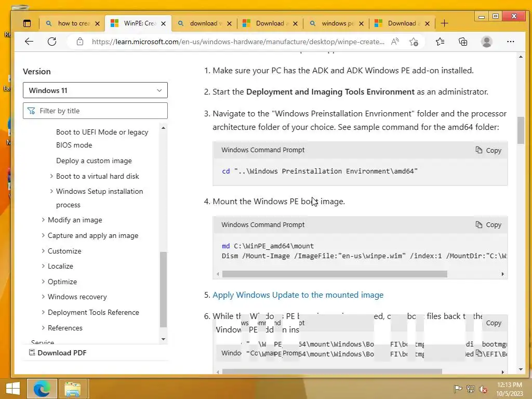This screenshot has height=399, width=532.
Task: Expand 'Deployment Tools Reference'
Action: coord(43,312)
